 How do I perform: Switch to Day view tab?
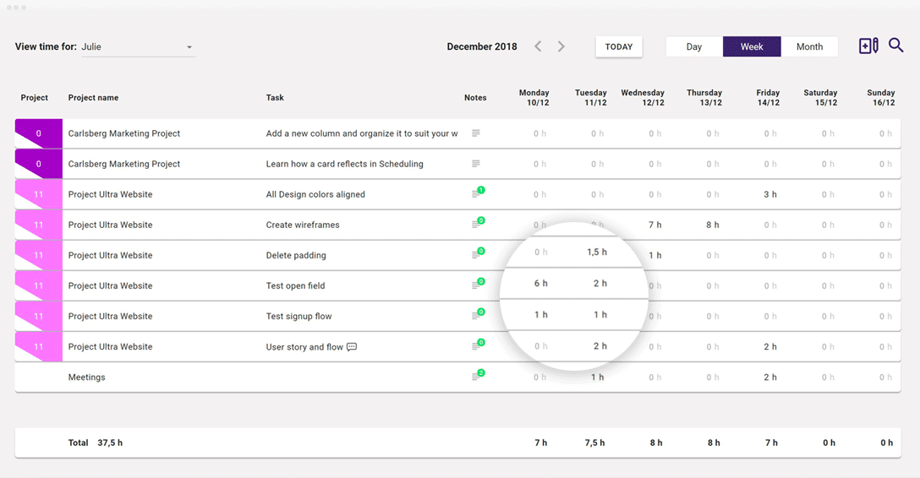(694, 47)
